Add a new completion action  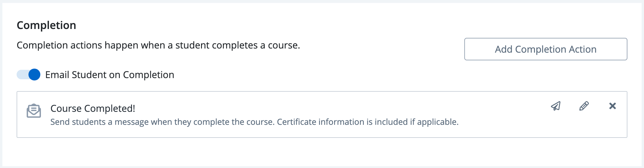click(x=546, y=49)
